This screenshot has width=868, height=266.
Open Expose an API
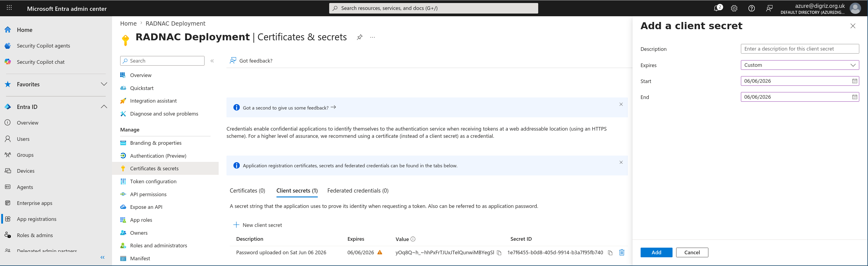[146, 207]
